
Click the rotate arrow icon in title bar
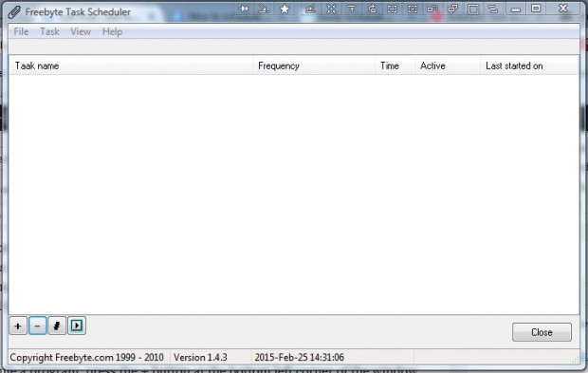coord(372,9)
